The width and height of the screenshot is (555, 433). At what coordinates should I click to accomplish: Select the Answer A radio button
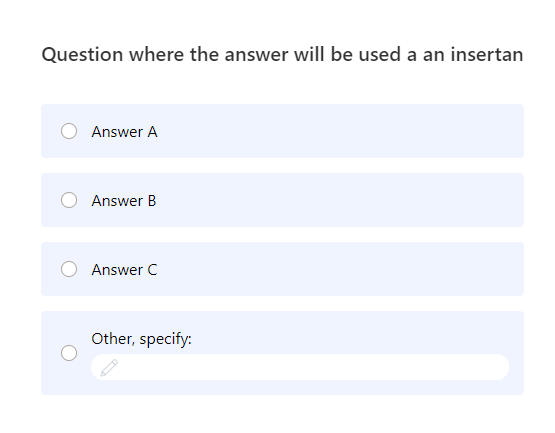point(69,131)
